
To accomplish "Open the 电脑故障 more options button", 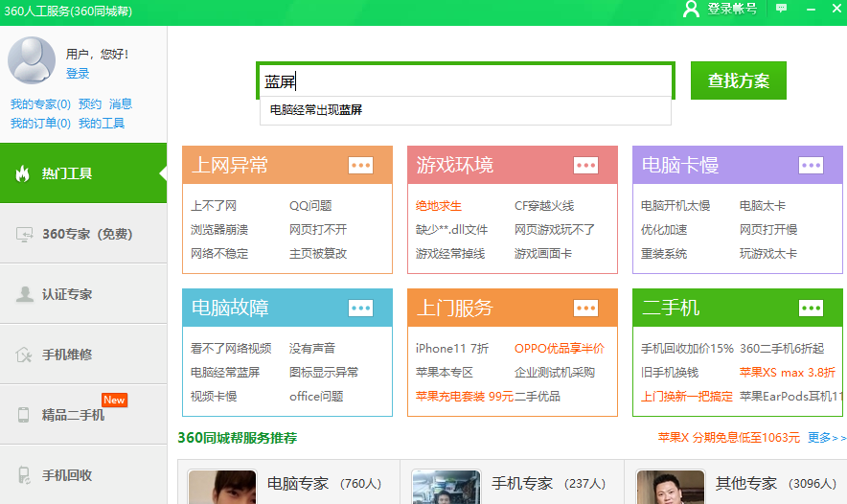I will coord(360,308).
